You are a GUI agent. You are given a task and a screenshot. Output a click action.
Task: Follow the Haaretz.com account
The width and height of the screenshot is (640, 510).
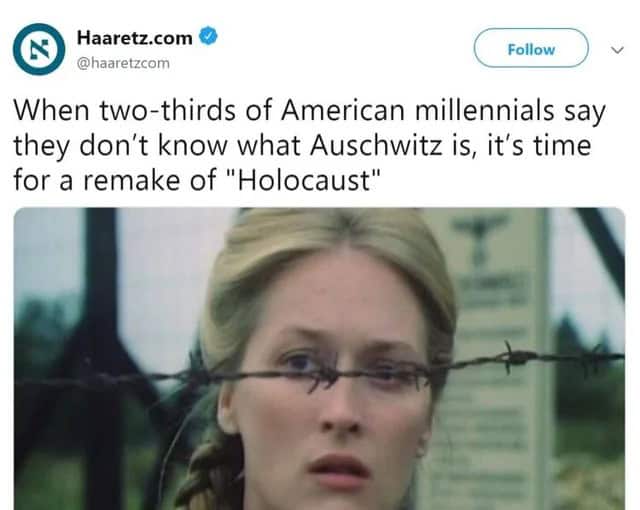[x=531, y=48]
